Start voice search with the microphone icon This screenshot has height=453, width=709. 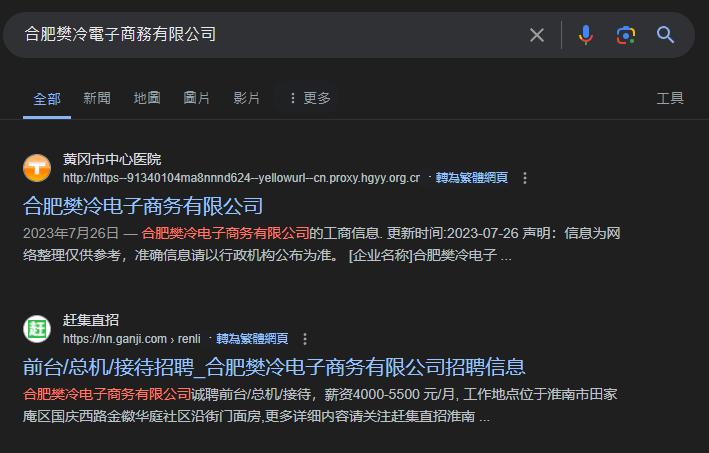coord(586,35)
